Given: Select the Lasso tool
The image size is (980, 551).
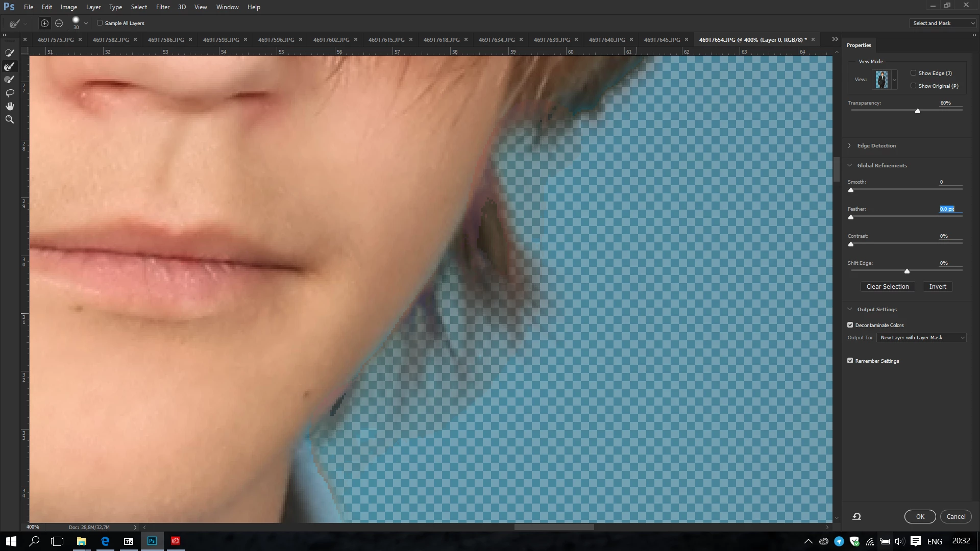Looking at the screenshot, I should (x=9, y=93).
